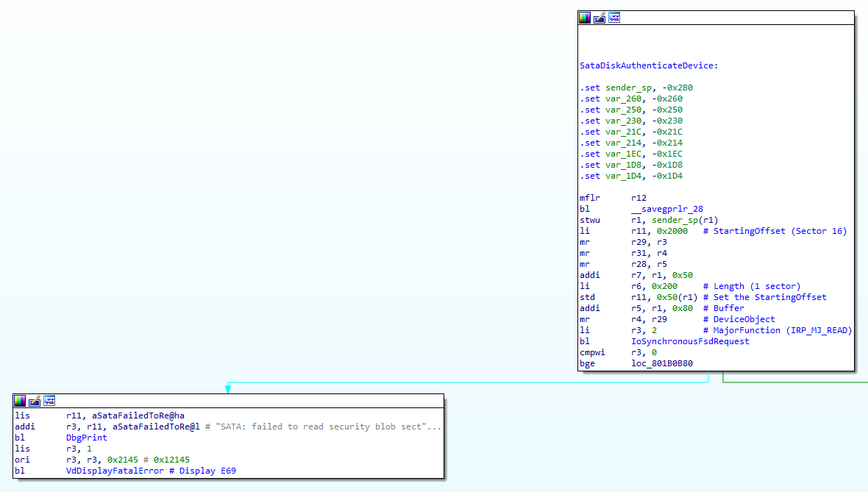Select the '.set var_1D8, -0x1D8' definition

click(631, 165)
